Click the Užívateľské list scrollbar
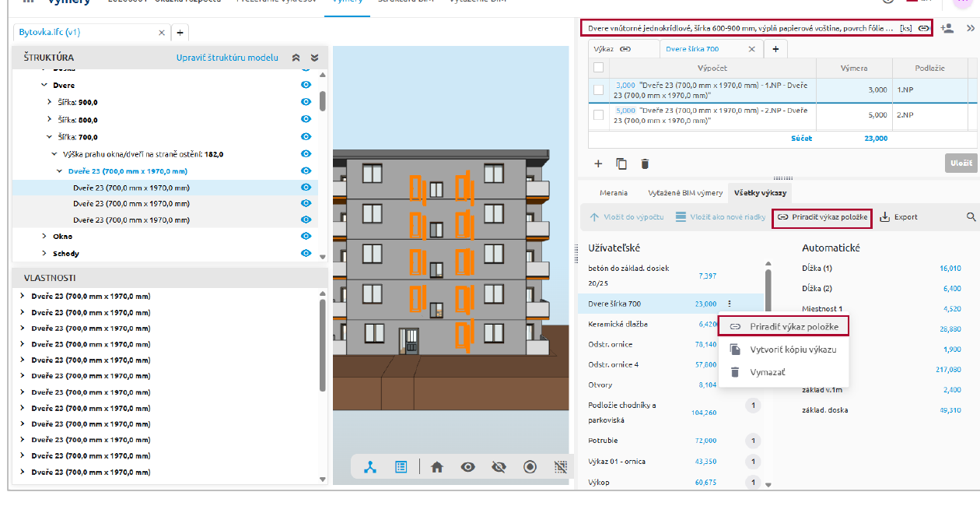This screenshot has width=980, height=506. pyautogui.click(x=768, y=292)
